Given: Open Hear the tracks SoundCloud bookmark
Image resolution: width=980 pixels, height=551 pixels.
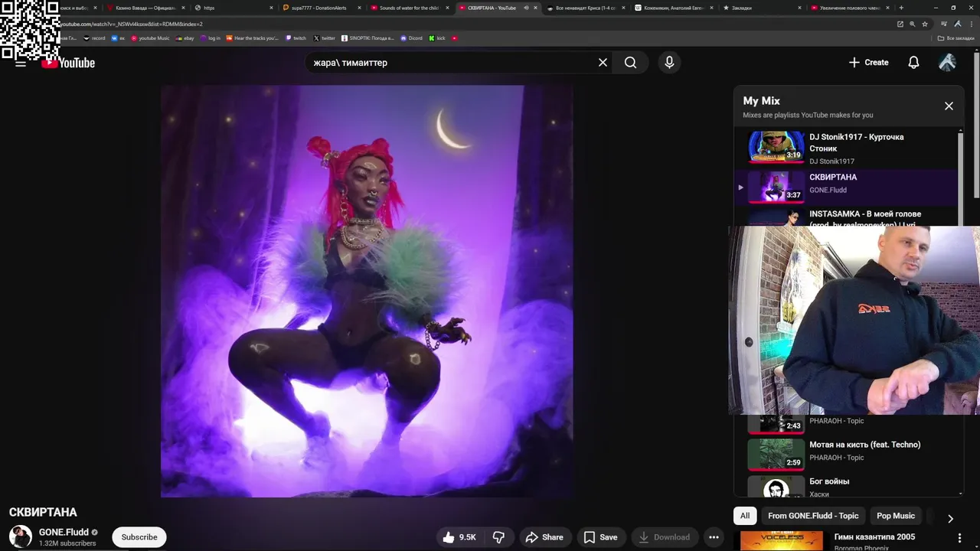Looking at the screenshot, I should [x=253, y=37].
